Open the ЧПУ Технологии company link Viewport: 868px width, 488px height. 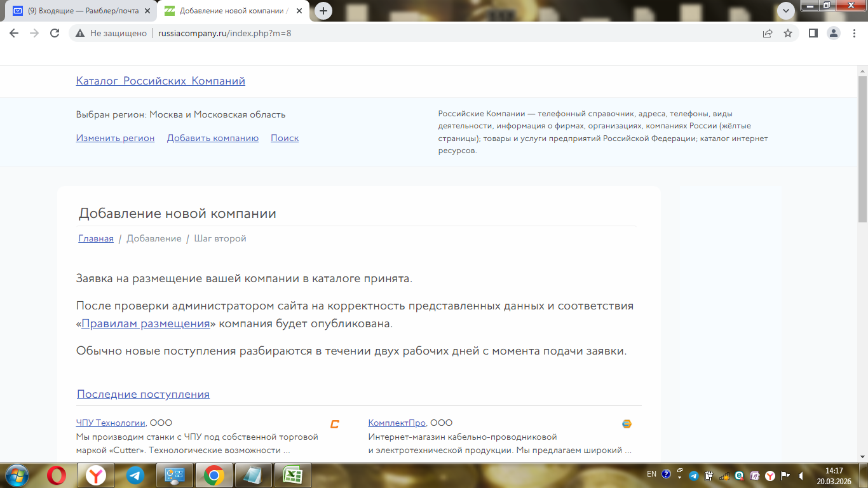coord(111,423)
